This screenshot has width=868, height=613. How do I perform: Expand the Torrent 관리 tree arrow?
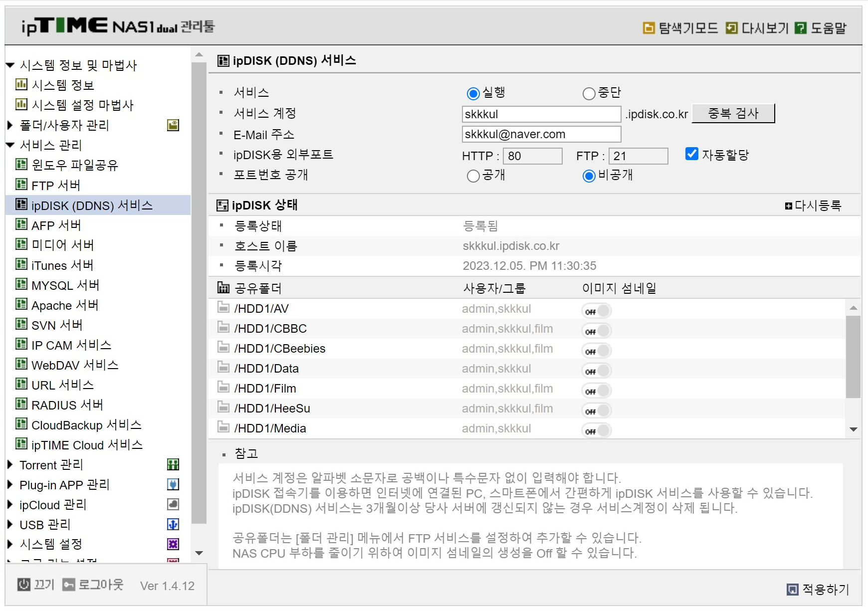[9, 464]
